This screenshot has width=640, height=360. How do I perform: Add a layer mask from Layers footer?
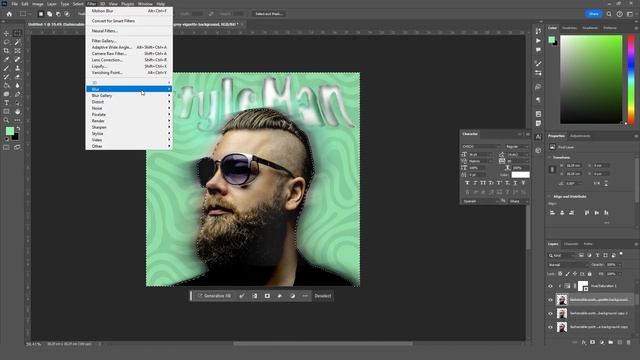point(593,342)
